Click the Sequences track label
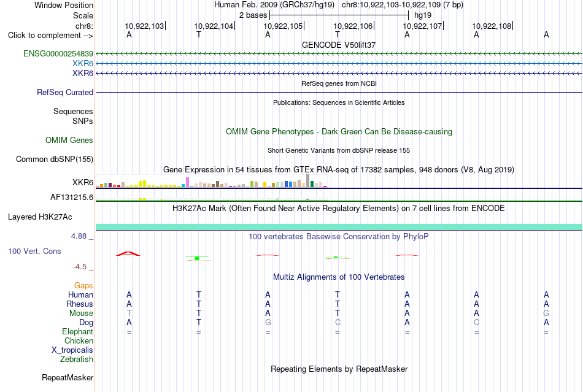Image resolution: width=583 pixels, height=392 pixels. (73, 112)
